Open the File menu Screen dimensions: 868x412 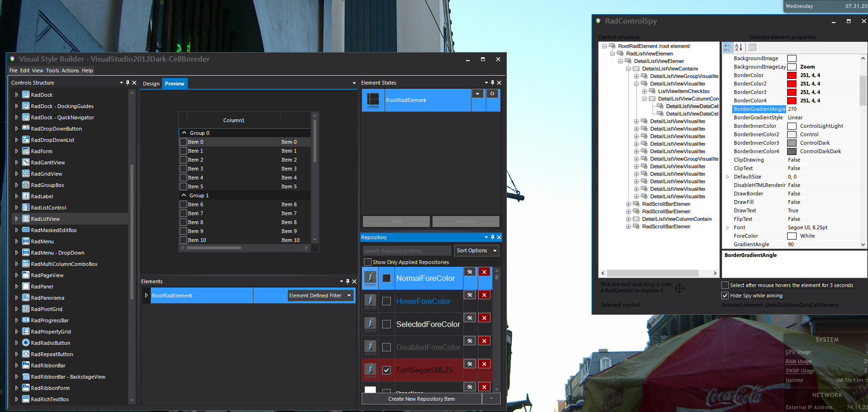[13, 70]
